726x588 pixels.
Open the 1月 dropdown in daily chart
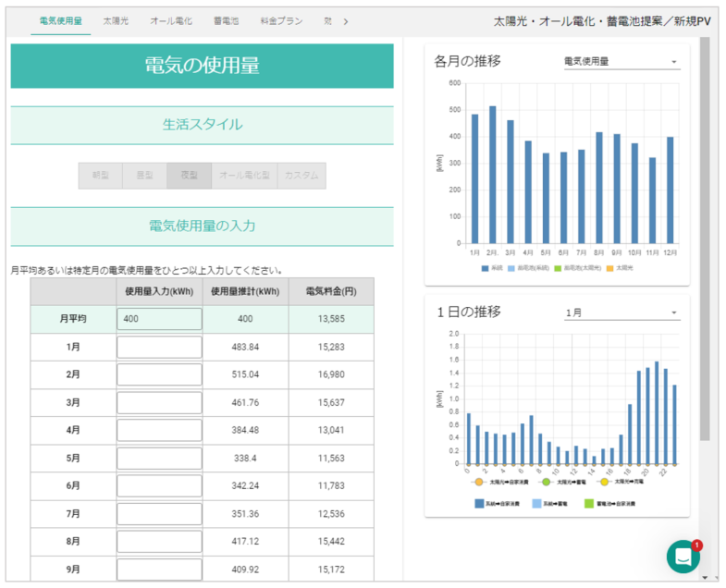tap(621, 313)
